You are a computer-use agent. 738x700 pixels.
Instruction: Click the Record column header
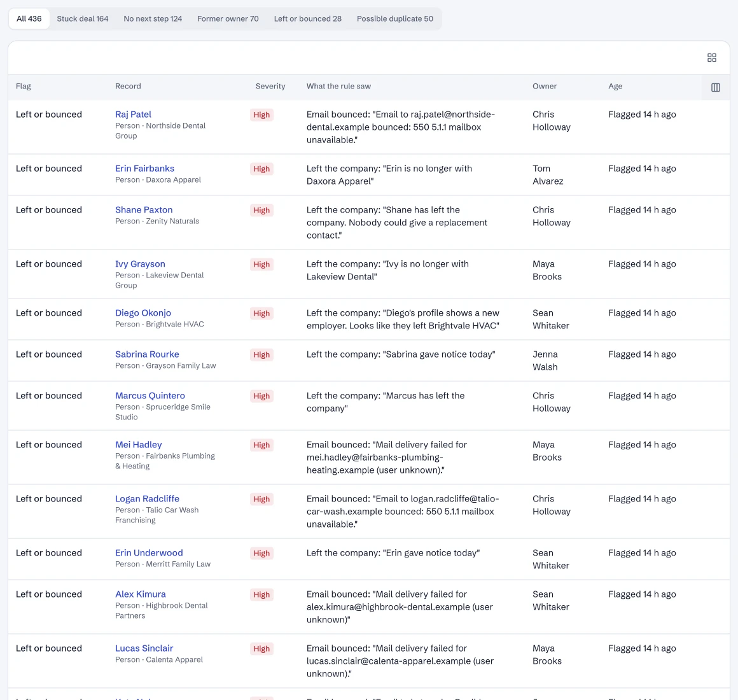[x=128, y=86]
